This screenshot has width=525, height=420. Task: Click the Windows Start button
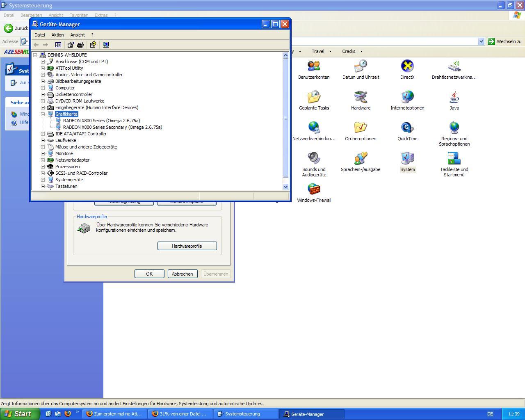20,414
